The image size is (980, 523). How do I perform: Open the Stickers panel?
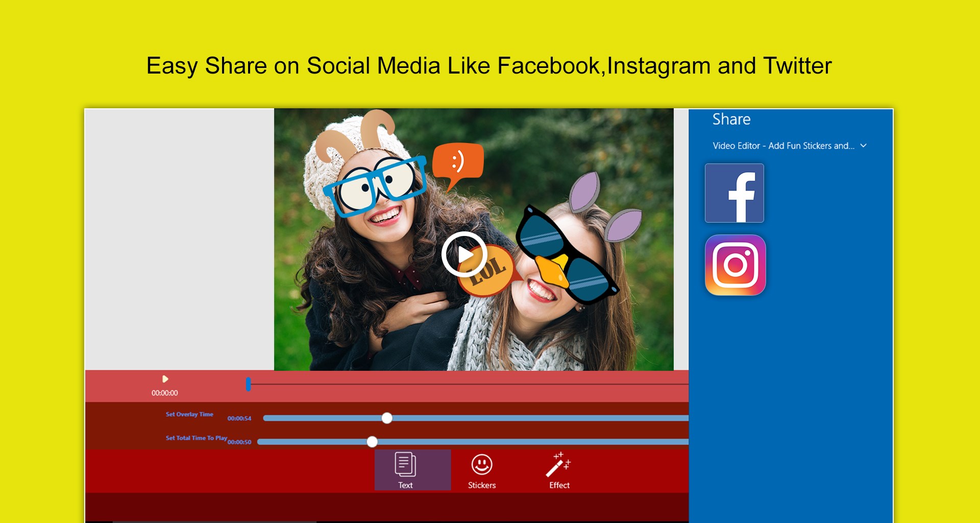tap(482, 470)
